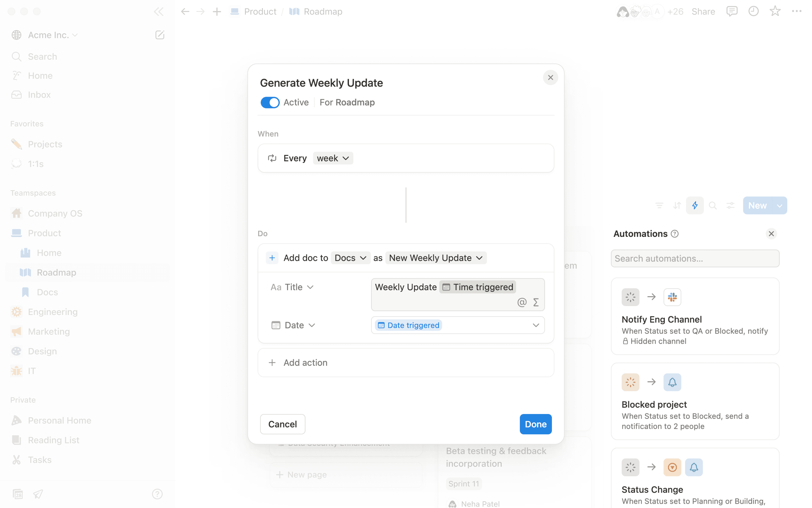
Task: Favorite this page with star icon
Action: pyautogui.click(x=775, y=11)
